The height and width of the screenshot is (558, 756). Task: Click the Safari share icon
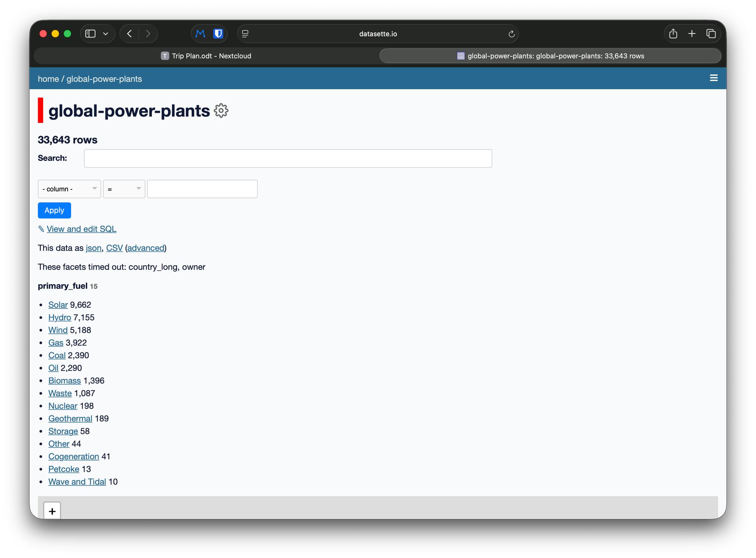click(673, 34)
